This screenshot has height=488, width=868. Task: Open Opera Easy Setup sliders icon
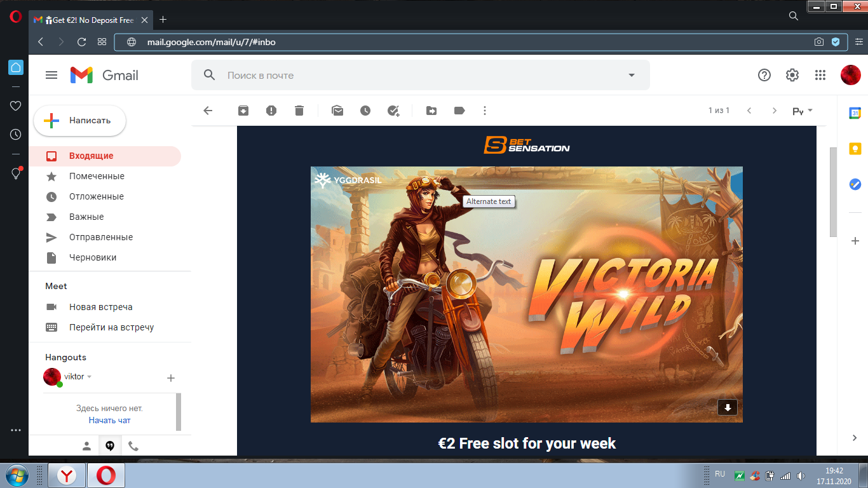tap(859, 42)
